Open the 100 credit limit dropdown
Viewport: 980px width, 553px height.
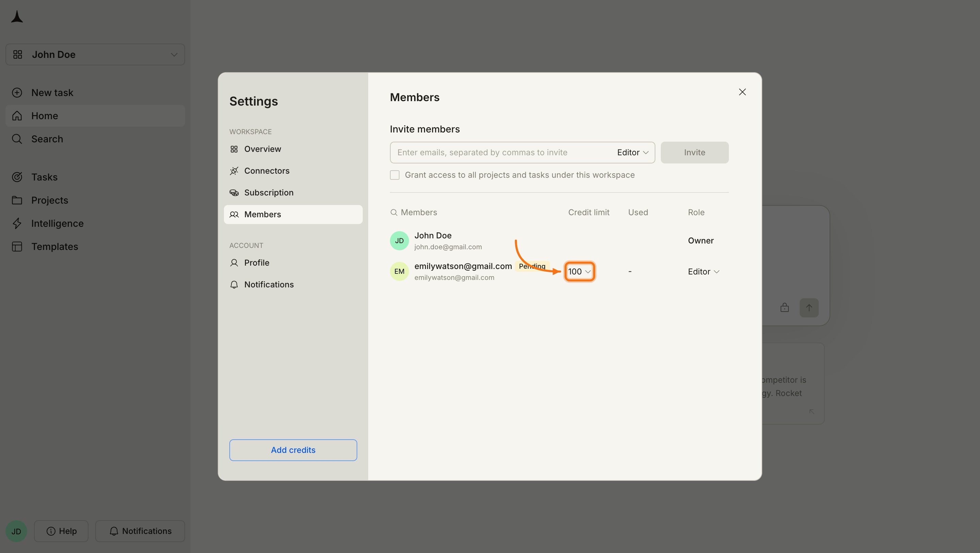coord(579,271)
